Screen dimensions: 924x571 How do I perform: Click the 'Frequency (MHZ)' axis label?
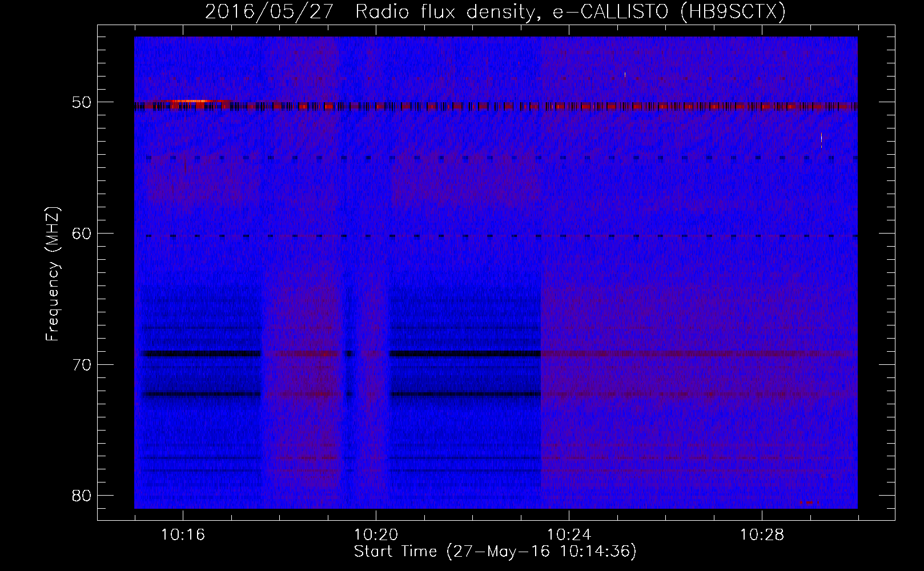53,274
